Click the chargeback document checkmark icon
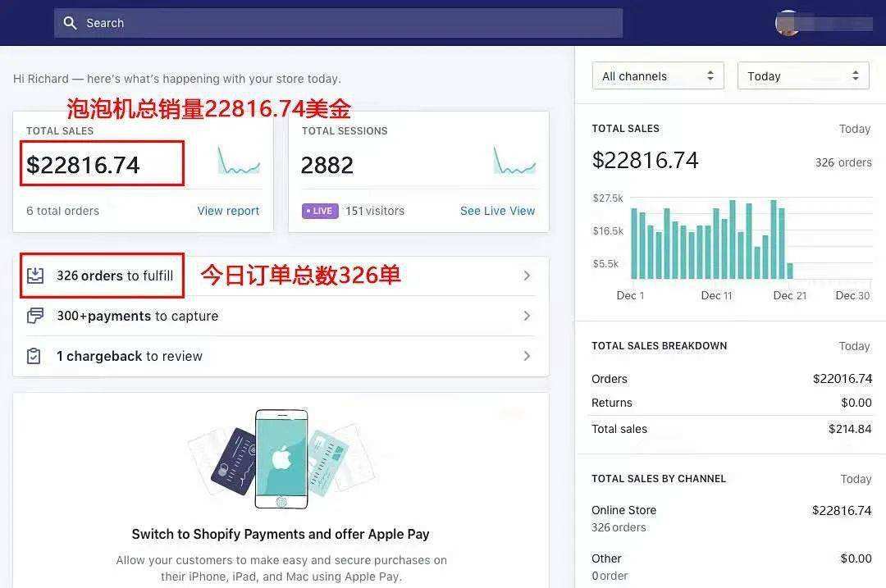 coord(35,356)
